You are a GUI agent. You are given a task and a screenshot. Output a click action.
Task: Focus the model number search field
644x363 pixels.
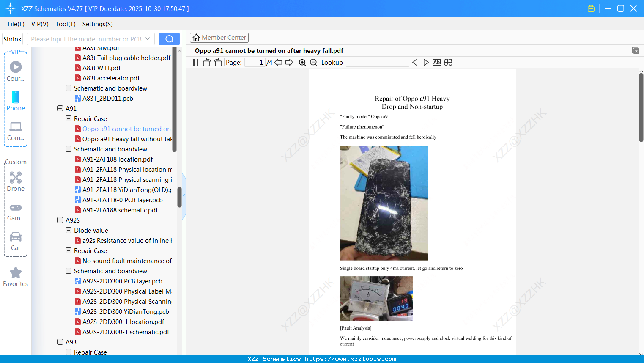pyautogui.click(x=87, y=39)
